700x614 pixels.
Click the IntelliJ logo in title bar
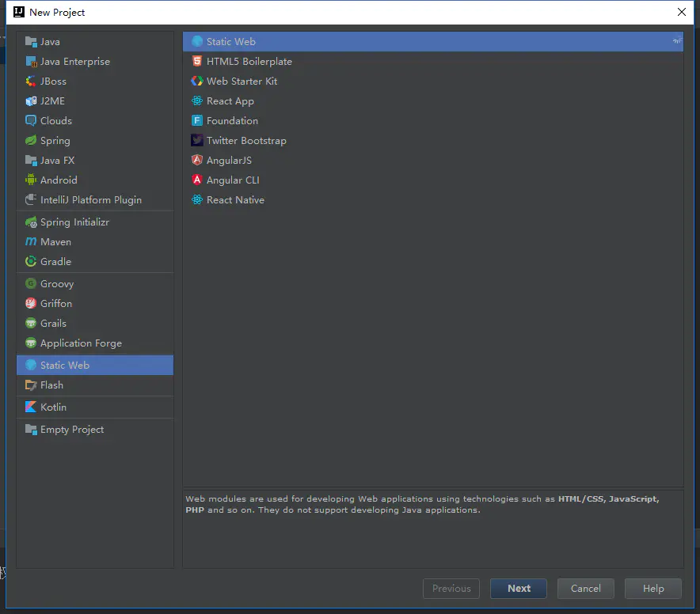19,12
